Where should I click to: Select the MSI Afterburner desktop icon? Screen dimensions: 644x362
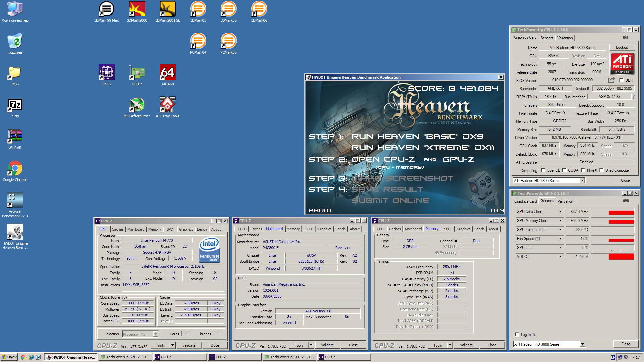tap(137, 108)
